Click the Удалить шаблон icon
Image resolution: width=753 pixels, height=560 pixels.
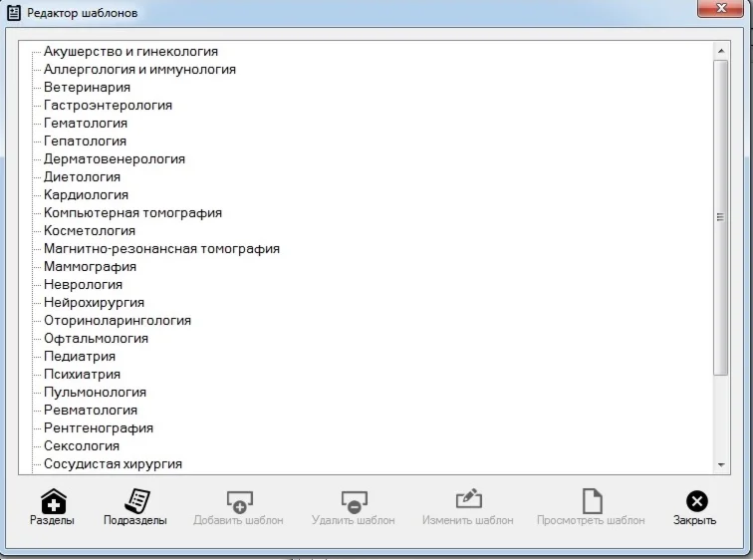(x=354, y=501)
